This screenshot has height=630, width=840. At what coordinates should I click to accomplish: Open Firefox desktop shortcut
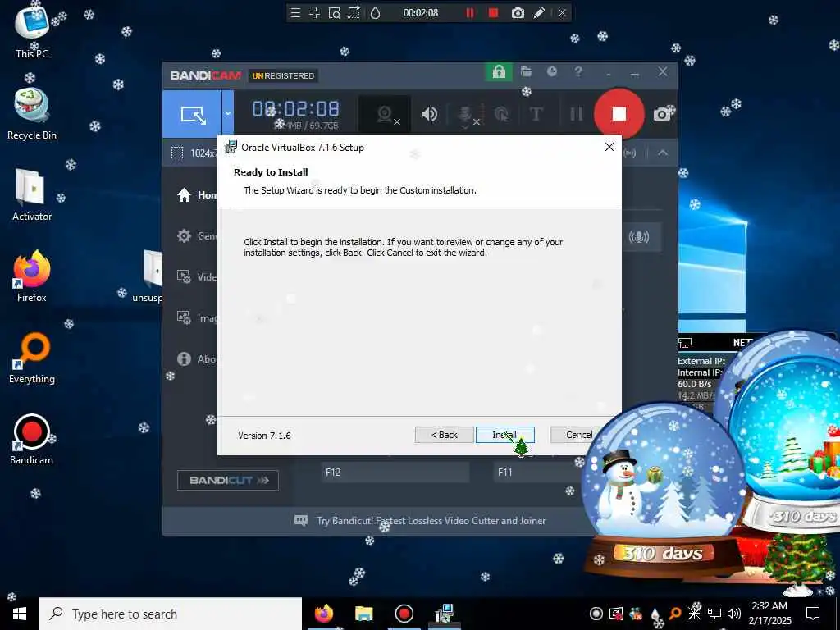click(32, 276)
